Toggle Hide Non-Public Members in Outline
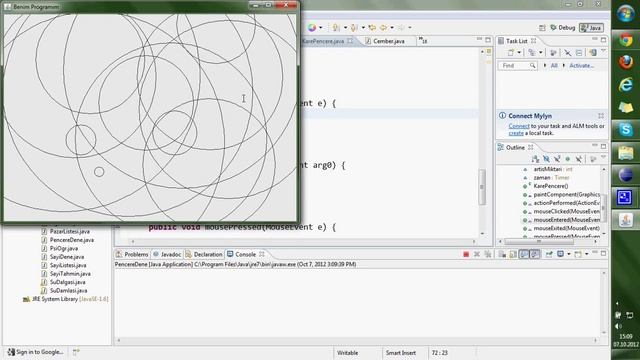The height and width of the screenshot is (360, 640). (568, 159)
